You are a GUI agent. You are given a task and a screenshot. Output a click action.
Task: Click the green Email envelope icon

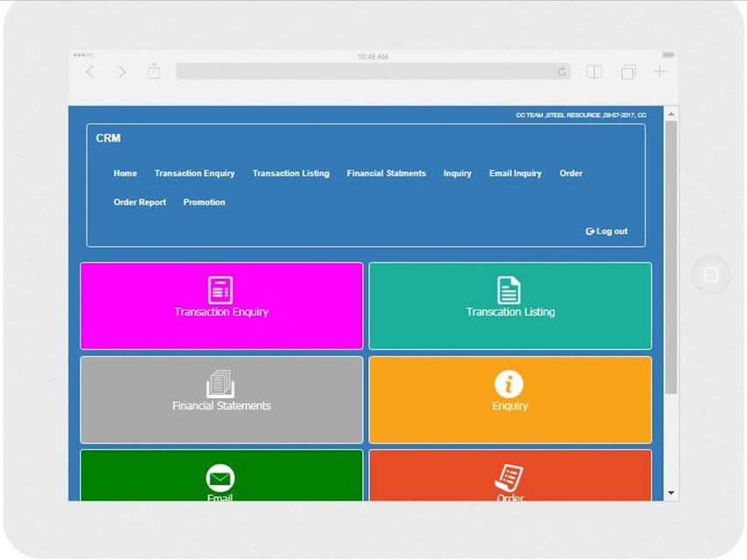220,478
